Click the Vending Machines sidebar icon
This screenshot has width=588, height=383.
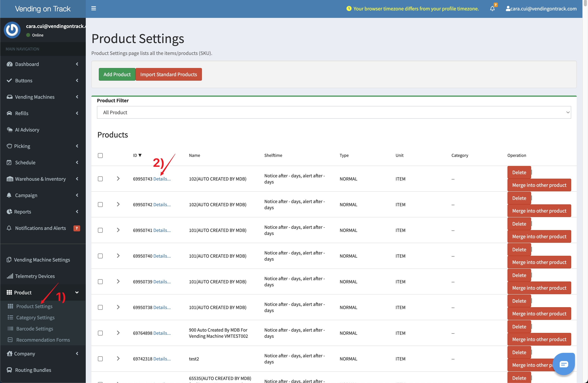(10, 97)
